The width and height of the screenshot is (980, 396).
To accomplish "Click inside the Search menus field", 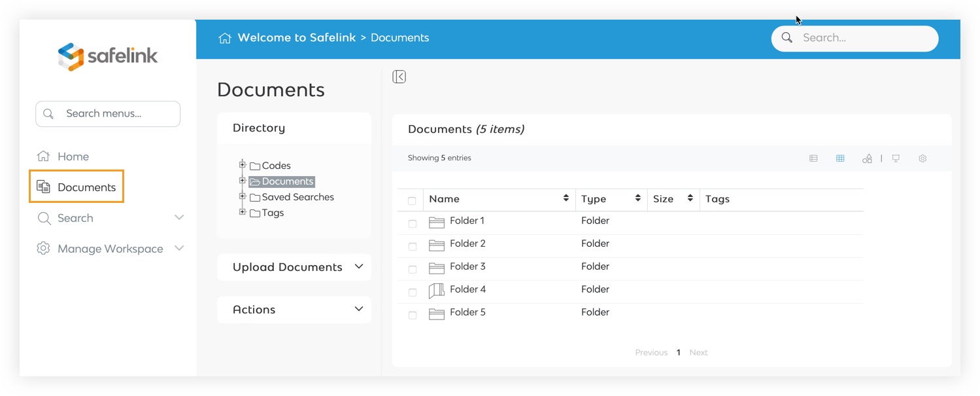I will [x=107, y=113].
